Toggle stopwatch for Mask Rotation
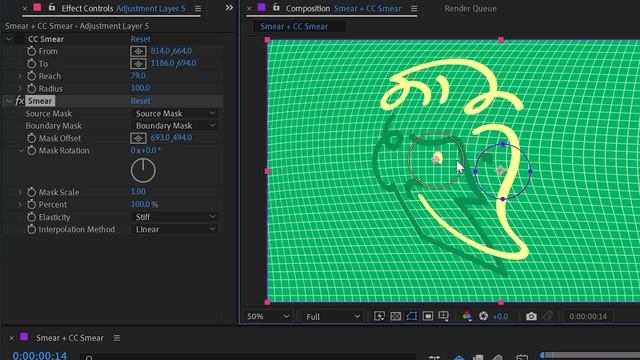The image size is (640, 360). pyautogui.click(x=31, y=151)
